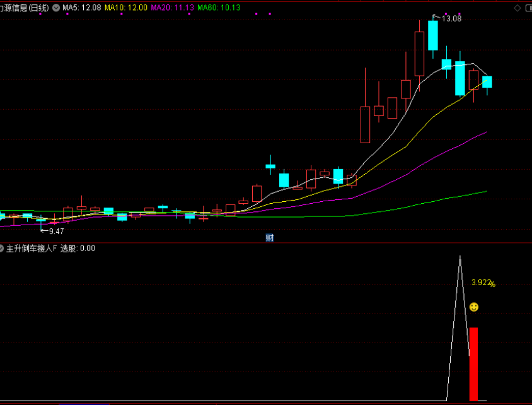This screenshot has height=405, width=532.
Task: Select the MA10: 12.00 indicator label
Action: click(x=126, y=8)
